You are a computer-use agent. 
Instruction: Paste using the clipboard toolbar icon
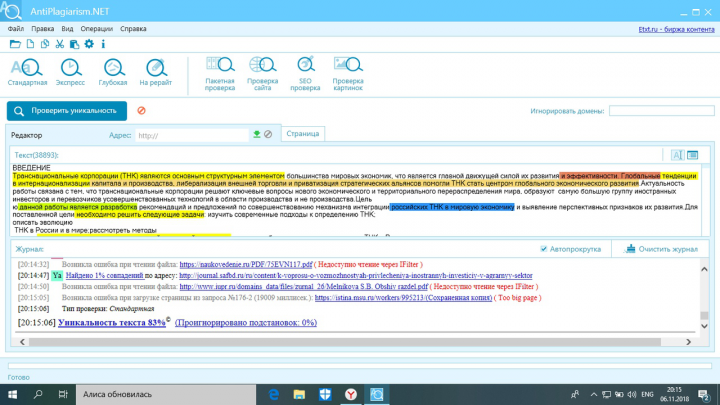[x=74, y=44]
